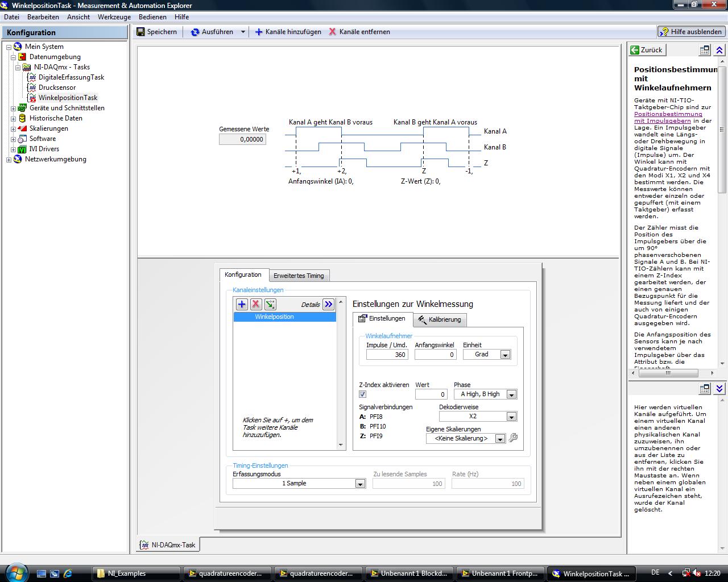Click the IVI Drivers icon
Image resolution: width=728 pixels, height=582 pixels.
click(22, 149)
